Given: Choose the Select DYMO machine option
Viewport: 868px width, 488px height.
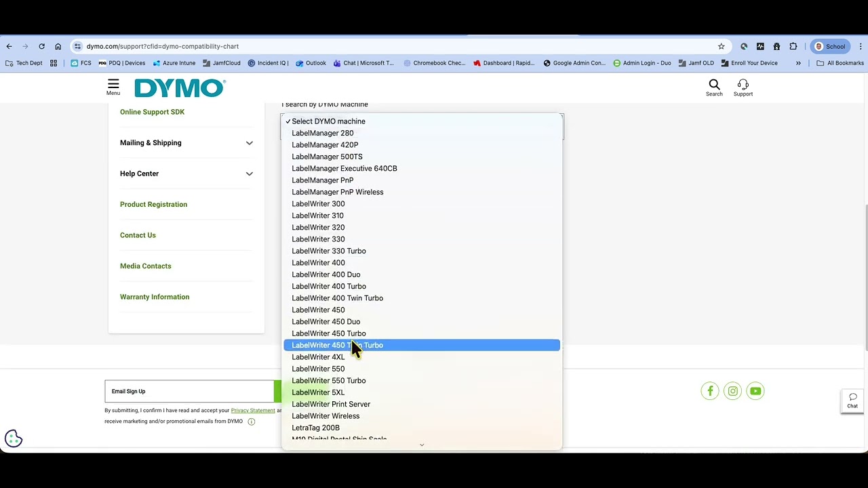Looking at the screenshot, I should (422, 121).
